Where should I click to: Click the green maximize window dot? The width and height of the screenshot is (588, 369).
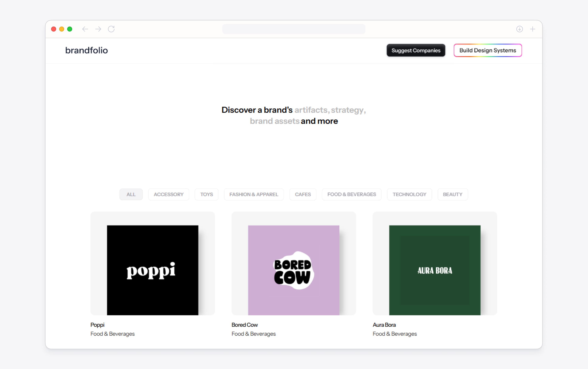click(x=70, y=29)
